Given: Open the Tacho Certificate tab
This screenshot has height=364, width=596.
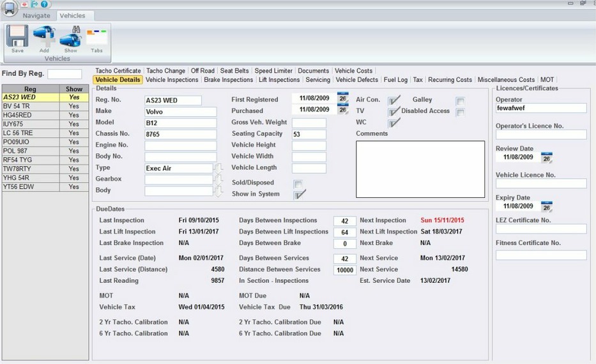Looking at the screenshot, I should click(118, 71).
